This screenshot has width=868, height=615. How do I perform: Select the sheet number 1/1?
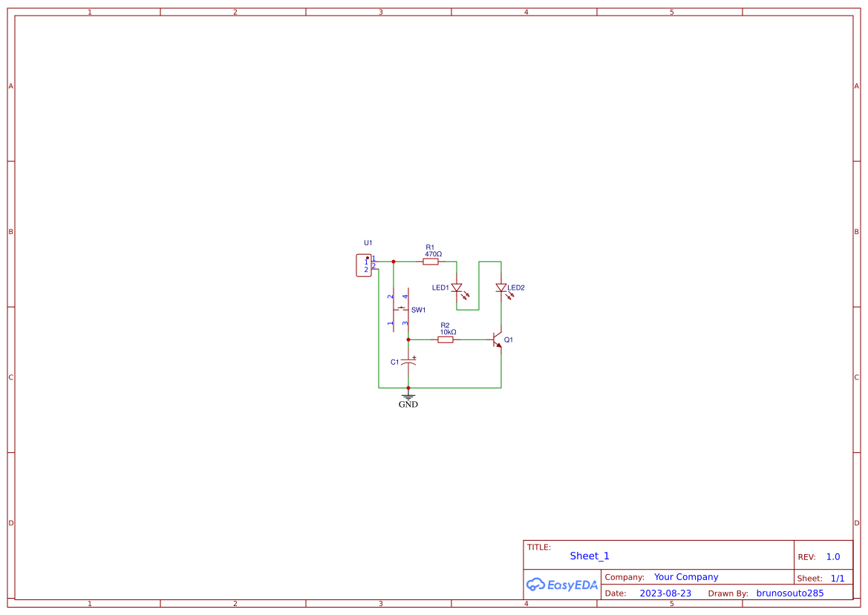pos(837,578)
